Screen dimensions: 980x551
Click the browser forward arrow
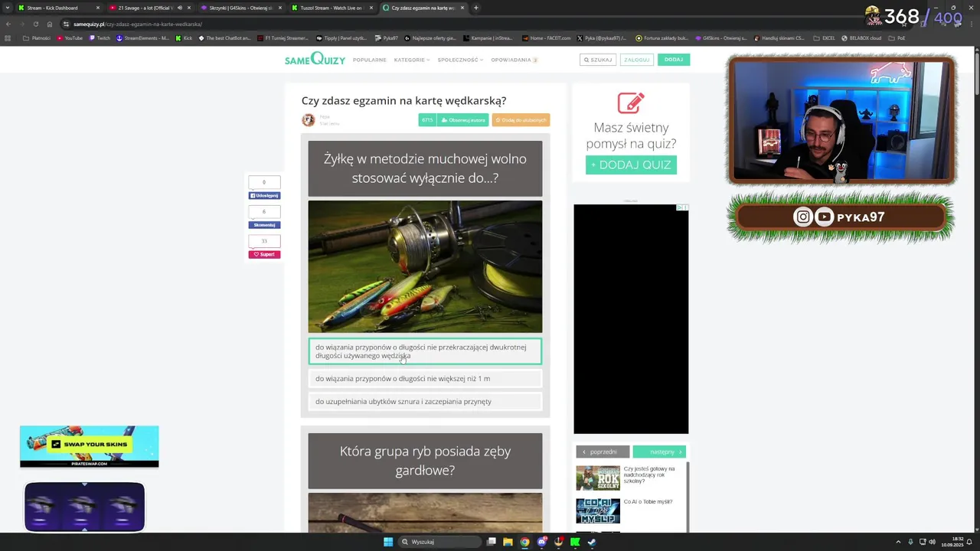pyautogui.click(x=21, y=24)
